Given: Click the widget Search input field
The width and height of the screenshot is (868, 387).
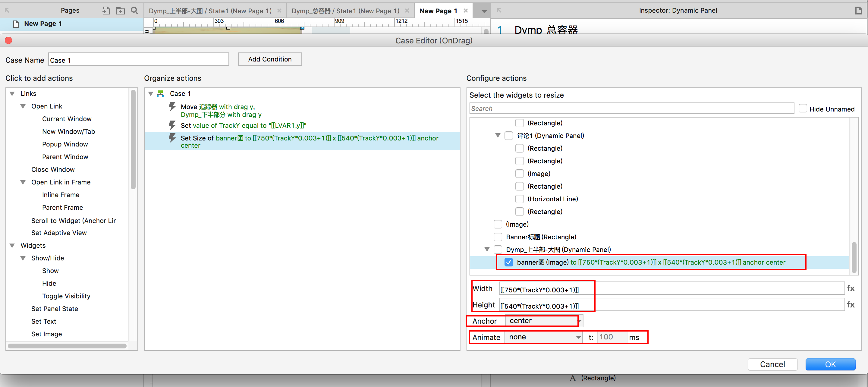Looking at the screenshot, I should pos(631,109).
